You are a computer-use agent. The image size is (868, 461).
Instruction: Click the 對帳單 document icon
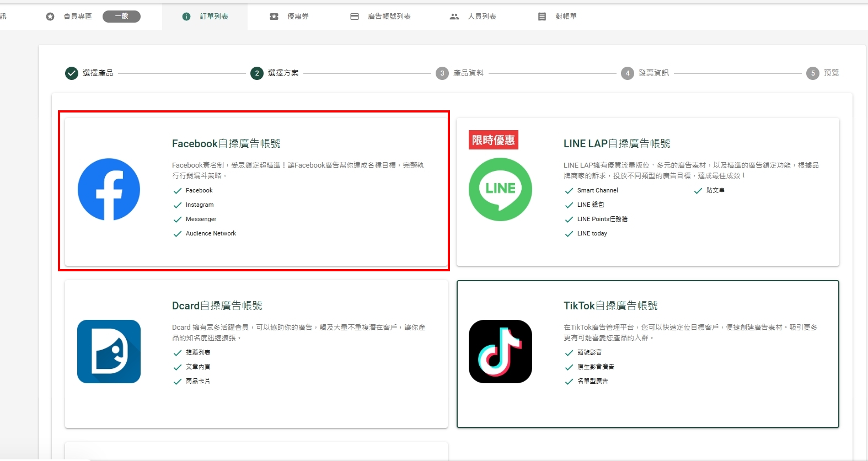[x=542, y=17]
